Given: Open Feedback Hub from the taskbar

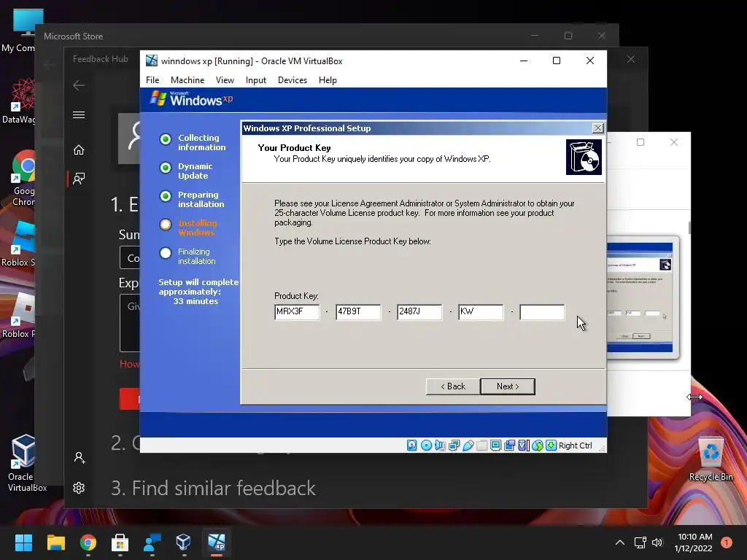Looking at the screenshot, I should coord(152,542).
